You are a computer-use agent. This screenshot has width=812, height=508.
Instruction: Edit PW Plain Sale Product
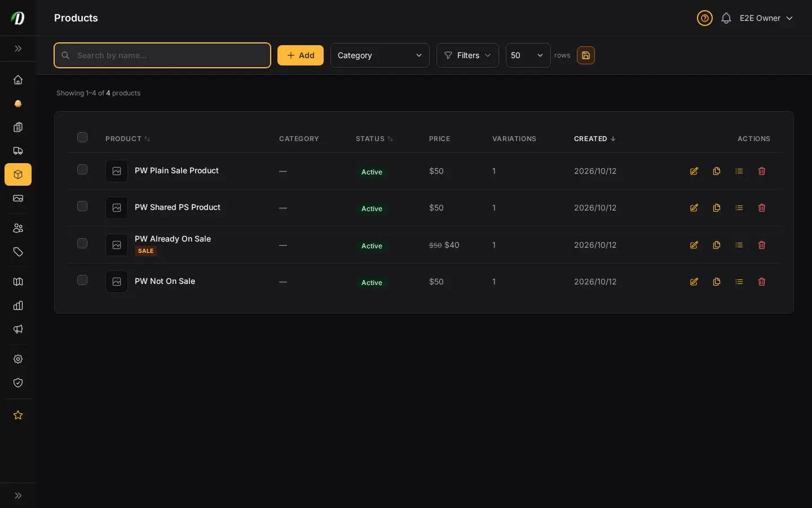(x=694, y=171)
